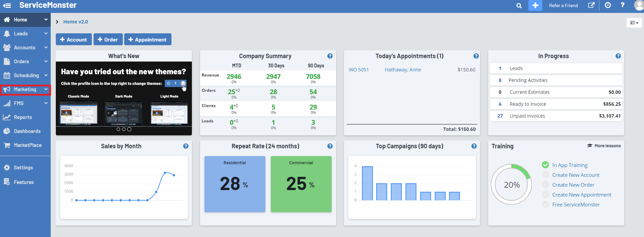Image resolution: width=644 pixels, height=237 pixels.
Task: Open the Hathaway, Anne appointment link
Action: tap(403, 70)
